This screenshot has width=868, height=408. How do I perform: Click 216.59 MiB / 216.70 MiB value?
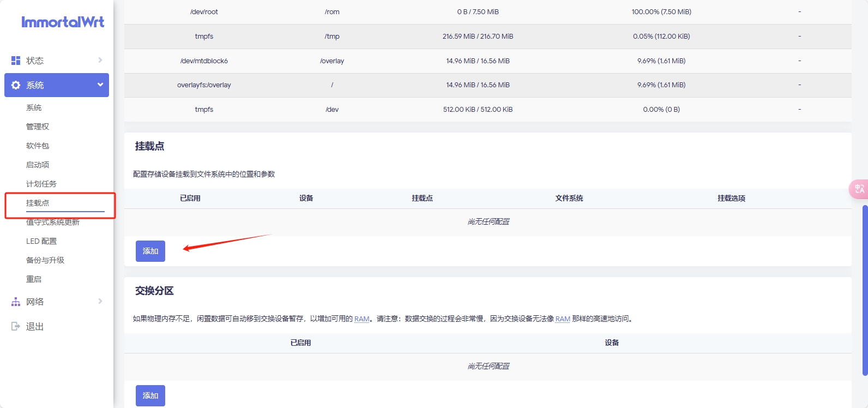(478, 37)
